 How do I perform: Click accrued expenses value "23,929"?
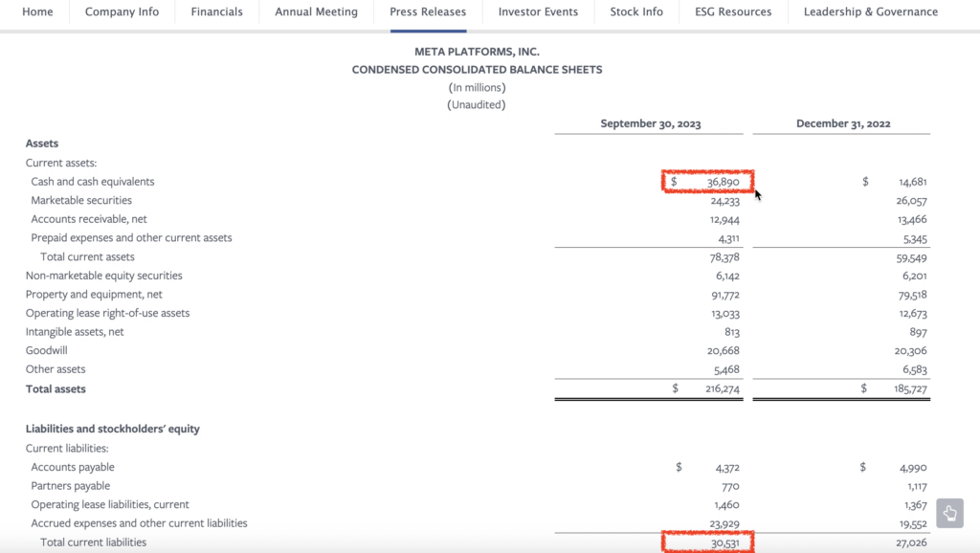pos(724,524)
